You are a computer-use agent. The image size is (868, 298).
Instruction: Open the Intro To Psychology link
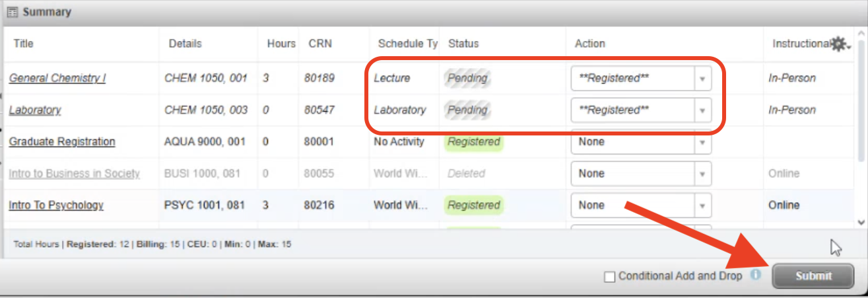click(x=56, y=205)
